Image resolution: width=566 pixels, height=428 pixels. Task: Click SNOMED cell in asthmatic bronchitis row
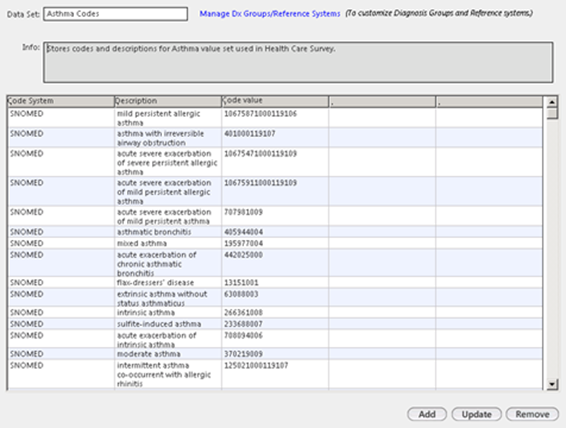(x=61, y=232)
